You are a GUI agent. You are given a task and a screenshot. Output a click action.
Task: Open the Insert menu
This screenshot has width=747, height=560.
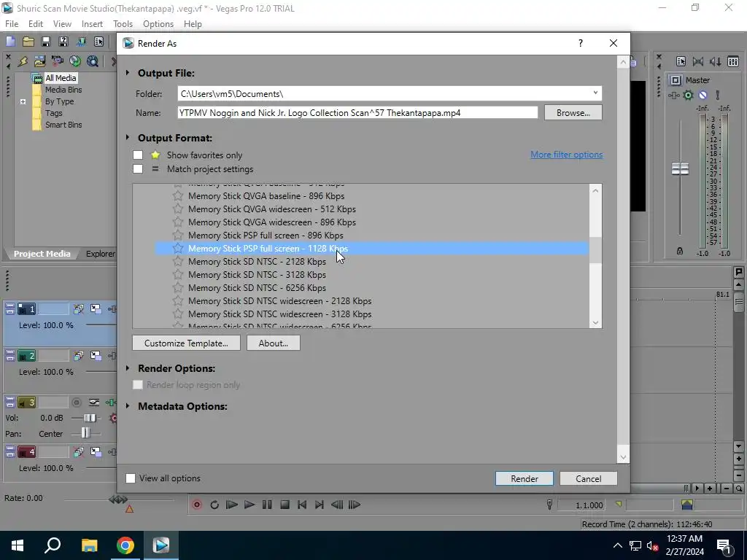(92, 24)
